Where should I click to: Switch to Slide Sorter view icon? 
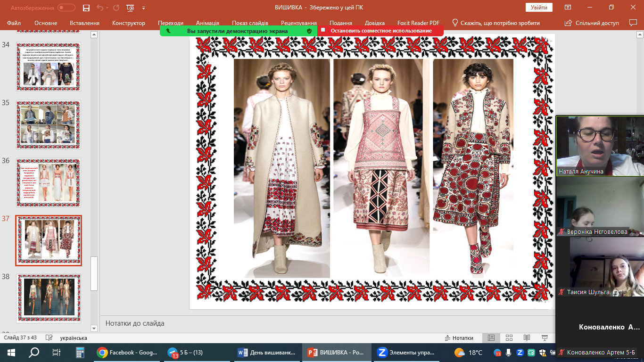(x=509, y=338)
